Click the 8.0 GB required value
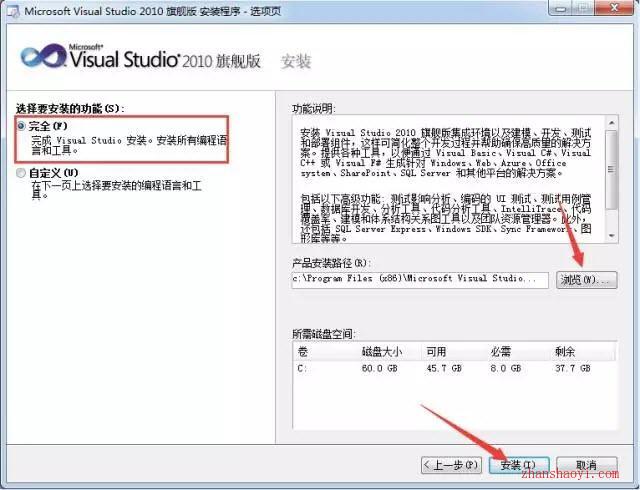The width and height of the screenshot is (640, 490). pyautogui.click(x=506, y=368)
